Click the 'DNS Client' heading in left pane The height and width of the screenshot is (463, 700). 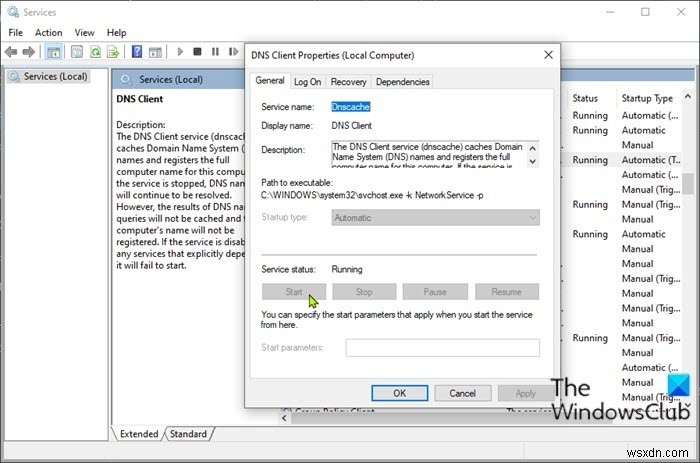[x=140, y=99]
